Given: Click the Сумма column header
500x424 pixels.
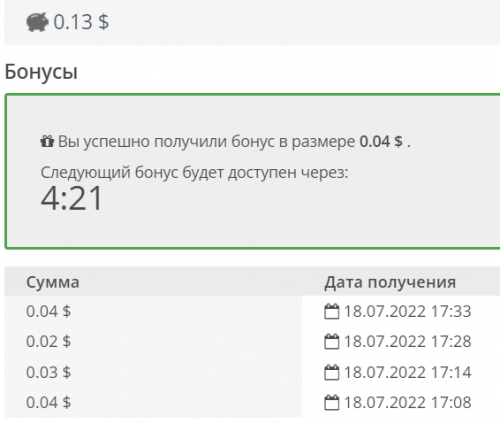Looking at the screenshot, I should pyautogui.click(x=53, y=282).
